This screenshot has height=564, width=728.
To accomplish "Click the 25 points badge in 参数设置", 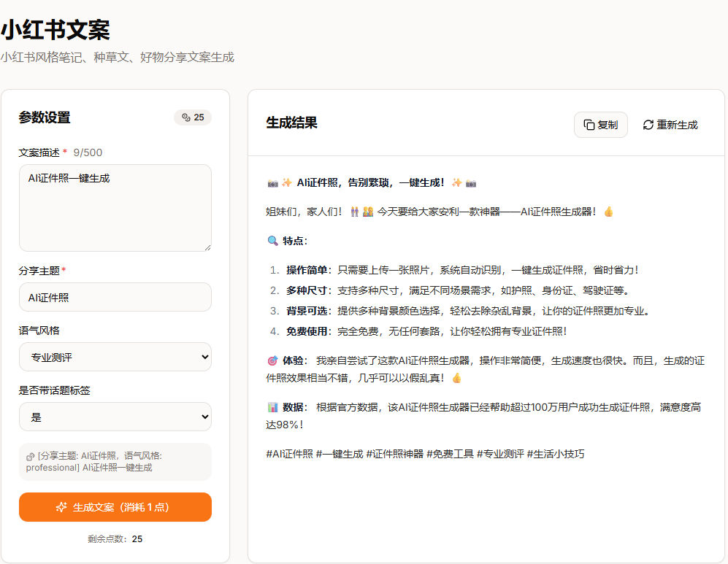I will tap(193, 117).
